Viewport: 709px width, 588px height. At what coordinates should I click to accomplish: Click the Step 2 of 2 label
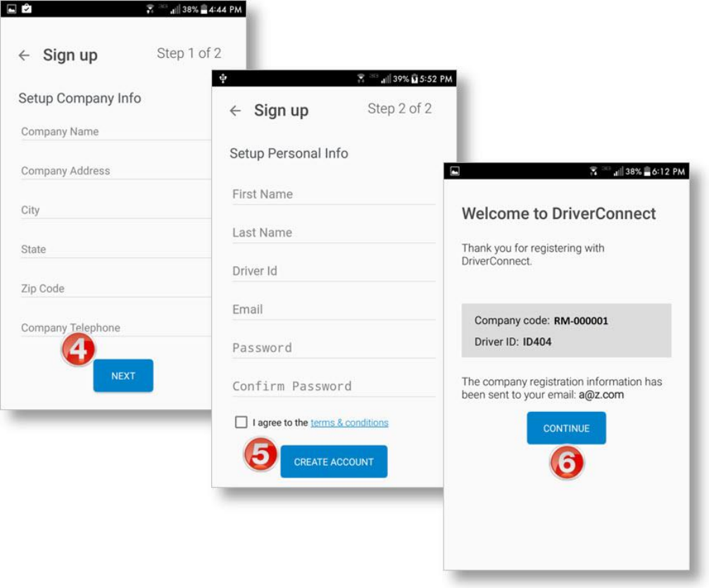pyautogui.click(x=400, y=108)
